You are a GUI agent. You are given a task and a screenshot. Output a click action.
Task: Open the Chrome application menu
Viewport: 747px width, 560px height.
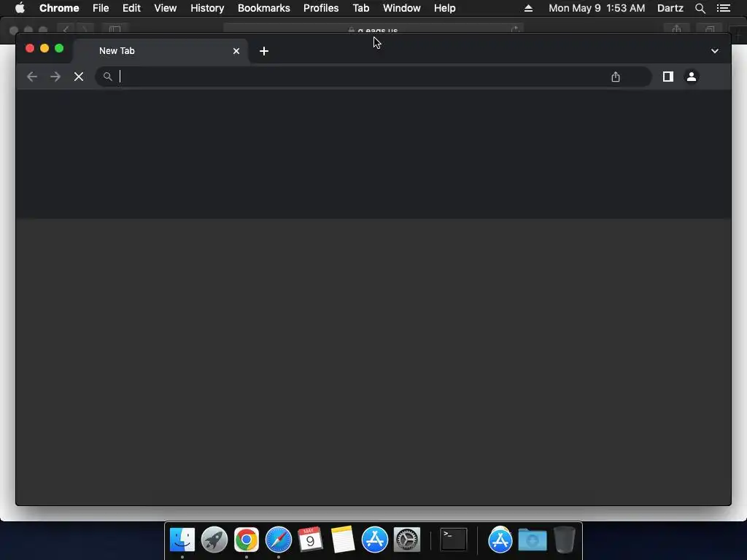59,8
